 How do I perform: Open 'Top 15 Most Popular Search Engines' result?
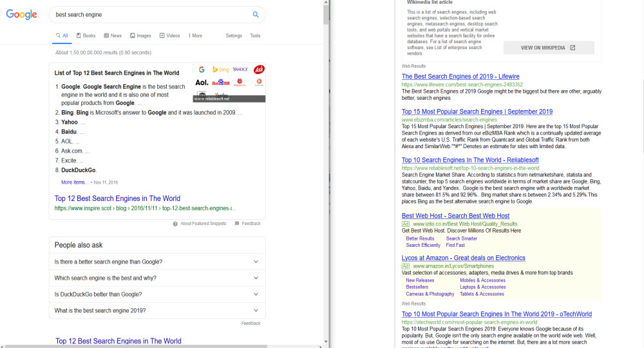coord(477,111)
